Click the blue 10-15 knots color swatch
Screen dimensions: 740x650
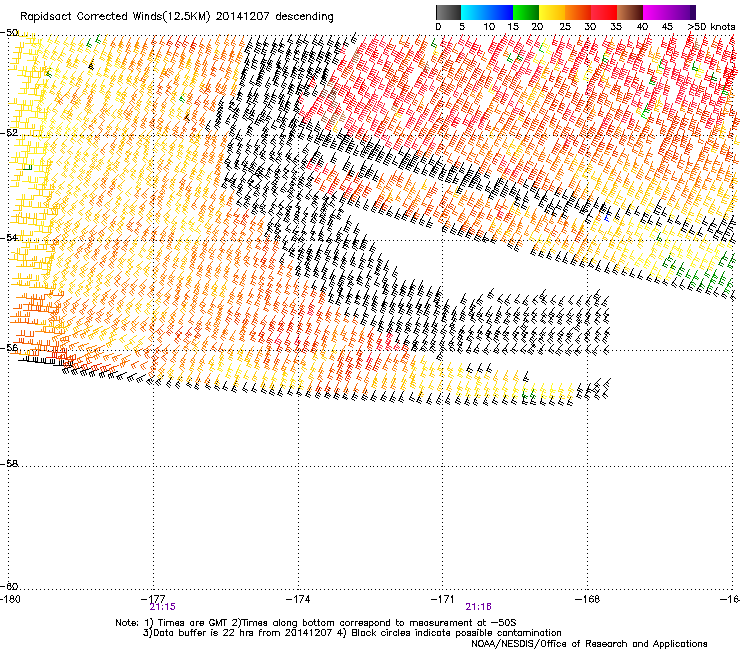pyautogui.click(x=500, y=12)
